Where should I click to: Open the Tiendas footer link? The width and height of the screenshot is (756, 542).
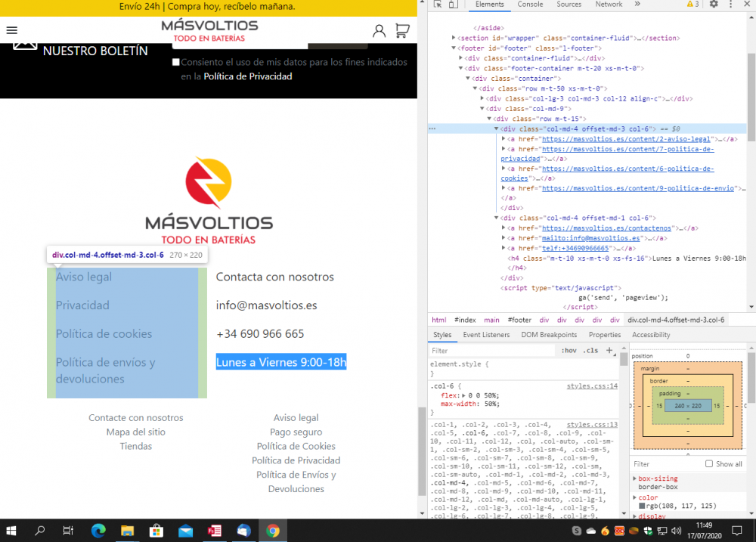tap(136, 446)
